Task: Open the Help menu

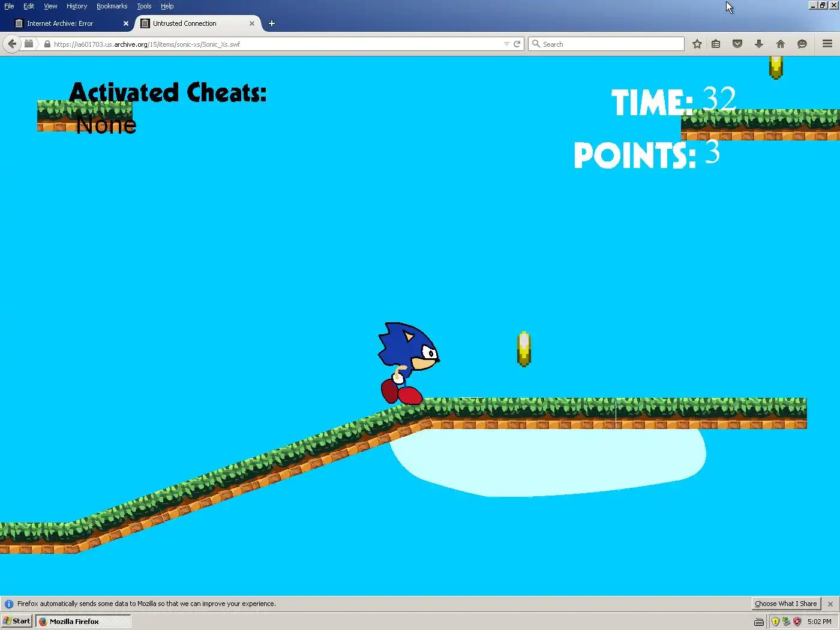Action: coord(167,6)
